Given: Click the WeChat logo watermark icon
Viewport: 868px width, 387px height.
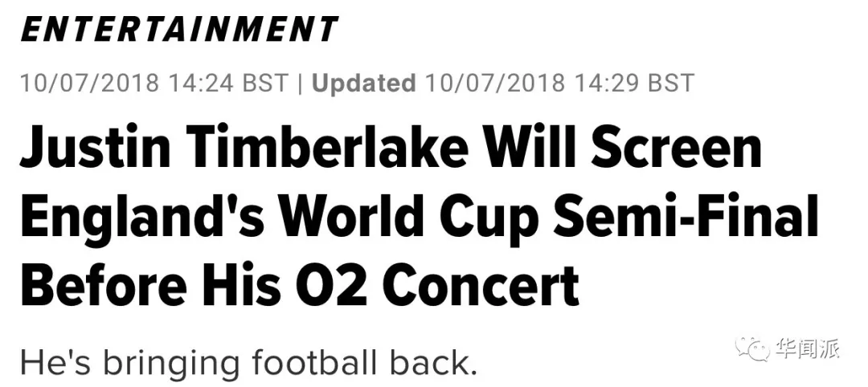Looking at the screenshot, I should (753, 348).
